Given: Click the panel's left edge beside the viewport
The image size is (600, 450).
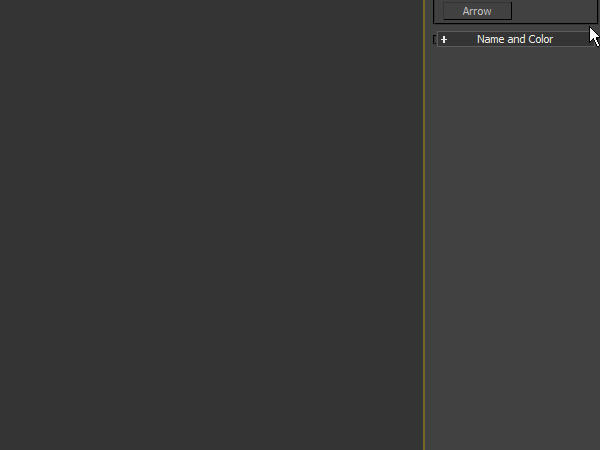Looking at the screenshot, I should tap(428, 250).
